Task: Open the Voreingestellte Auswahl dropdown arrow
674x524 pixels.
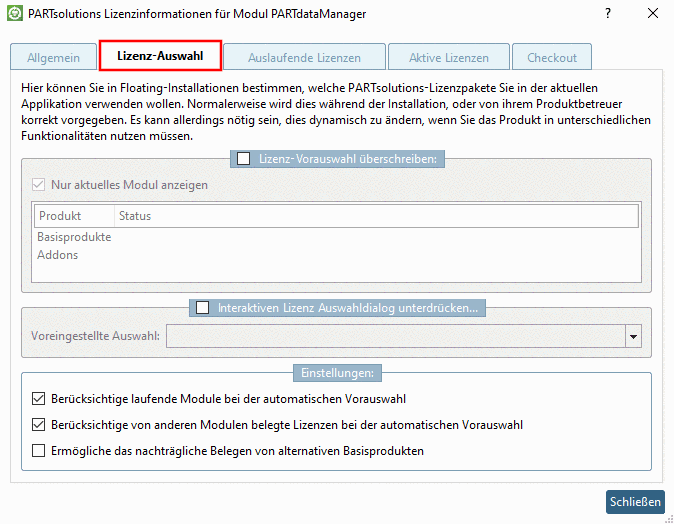Action: [x=633, y=336]
